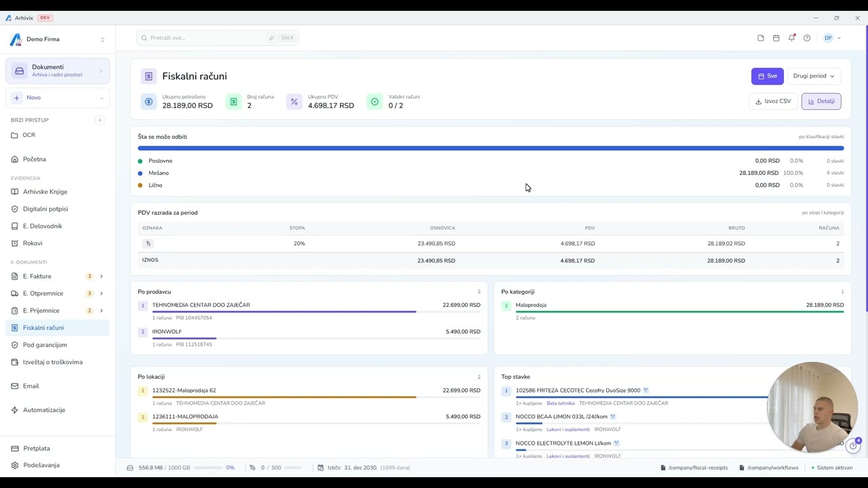Open the DF user profile menu

832,38
